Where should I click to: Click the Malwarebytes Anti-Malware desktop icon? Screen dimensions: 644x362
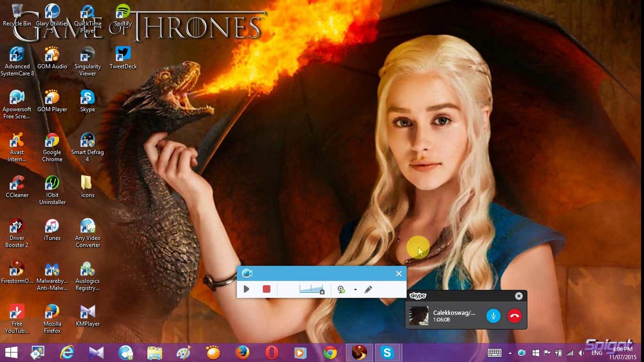[52, 276]
